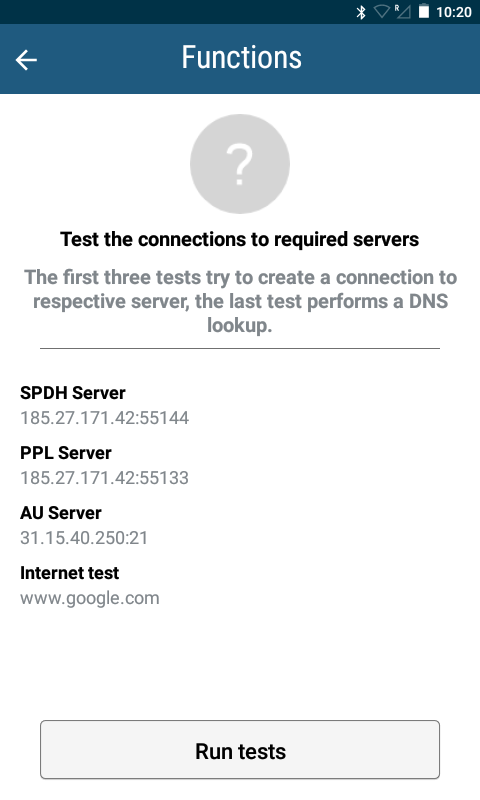The width and height of the screenshot is (480, 800).
Task: Tap the divider line below the description
Action: (x=240, y=348)
